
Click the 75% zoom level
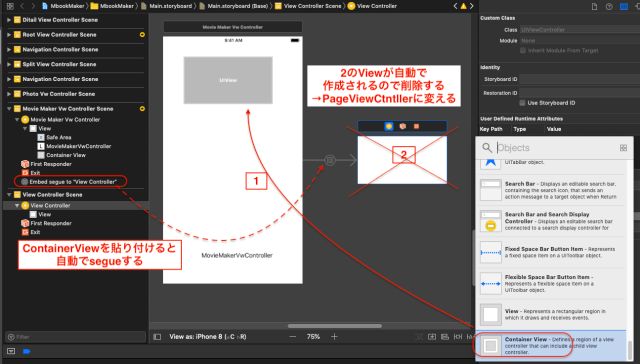tap(313, 337)
